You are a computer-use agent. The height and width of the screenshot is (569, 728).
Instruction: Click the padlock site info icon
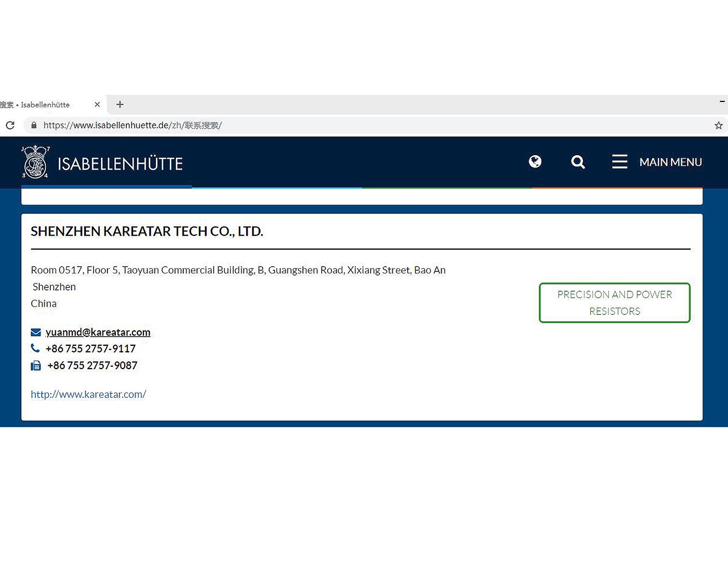(x=34, y=125)
